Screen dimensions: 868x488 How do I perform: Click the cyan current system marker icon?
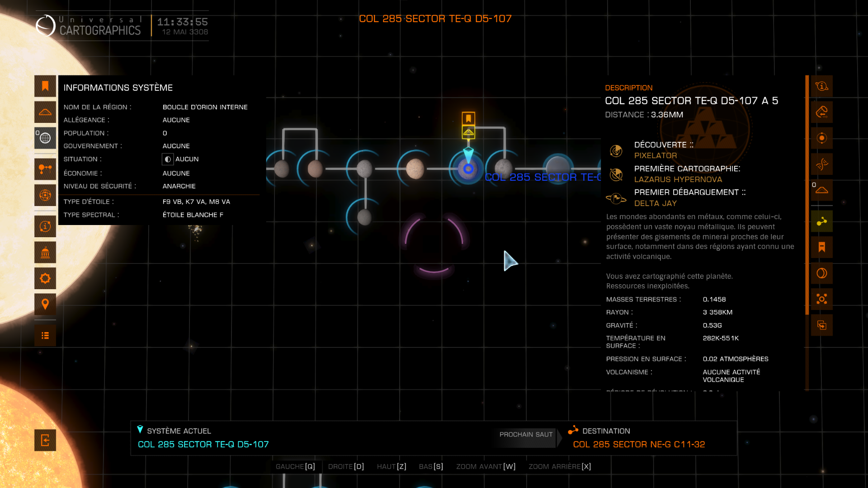click(140, 430)
